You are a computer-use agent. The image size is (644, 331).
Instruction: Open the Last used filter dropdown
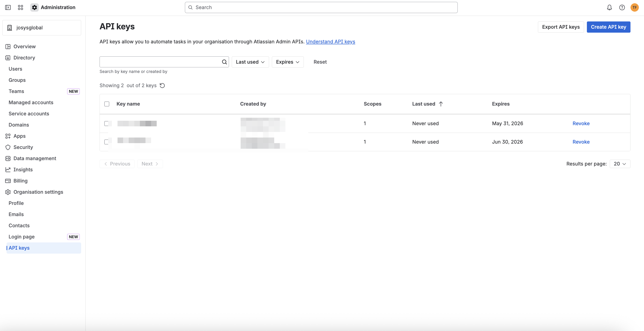[250, 62]
